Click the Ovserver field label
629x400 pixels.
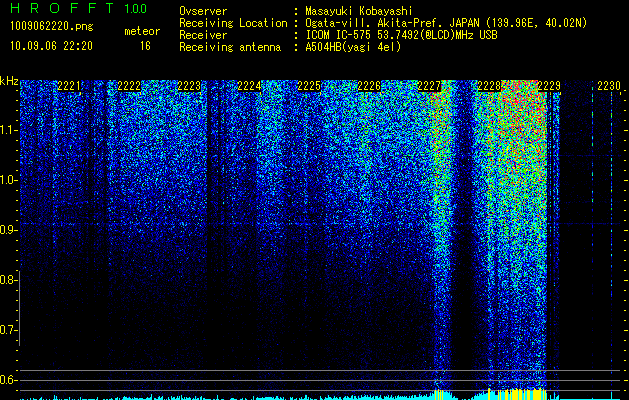pyautogui.click(x=203, y=11)
